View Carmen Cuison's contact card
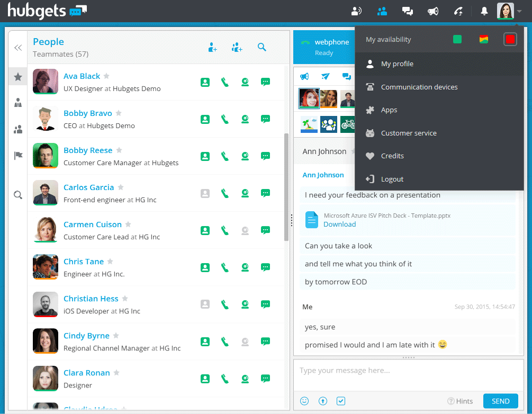Viewport: 532px width, 414px height. coord(205,230)
